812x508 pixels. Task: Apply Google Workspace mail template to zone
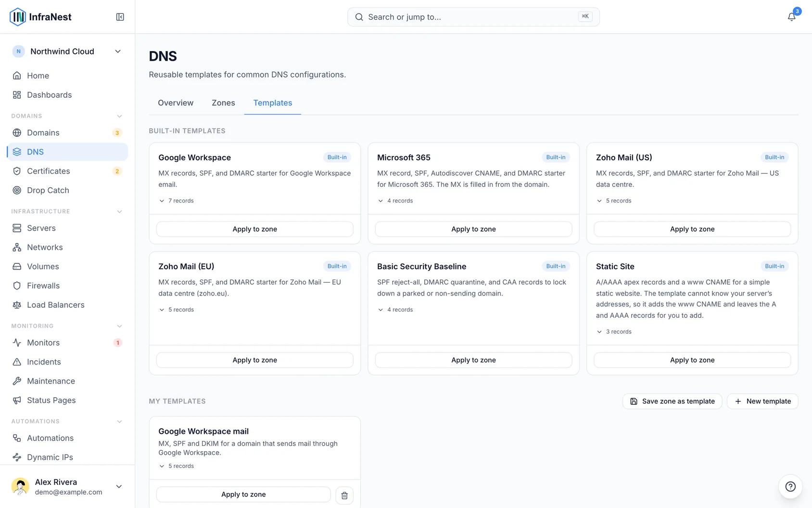[243, 495]
